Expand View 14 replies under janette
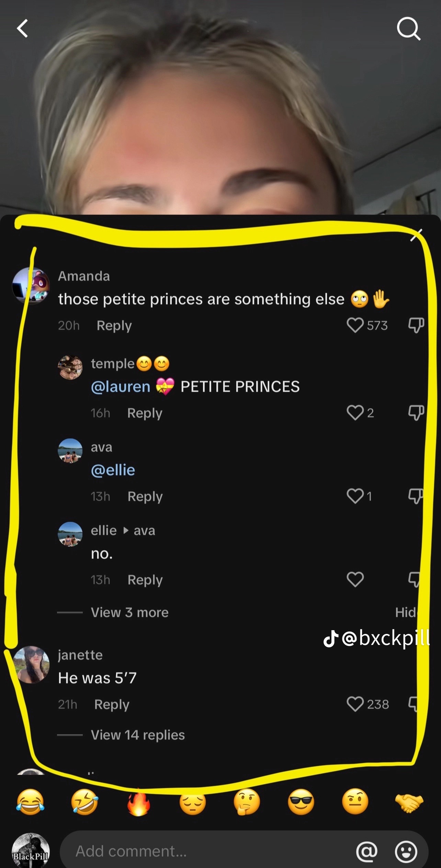Viewport: 441px width, 868px height. pyautogui.click(x=138, y=735)
